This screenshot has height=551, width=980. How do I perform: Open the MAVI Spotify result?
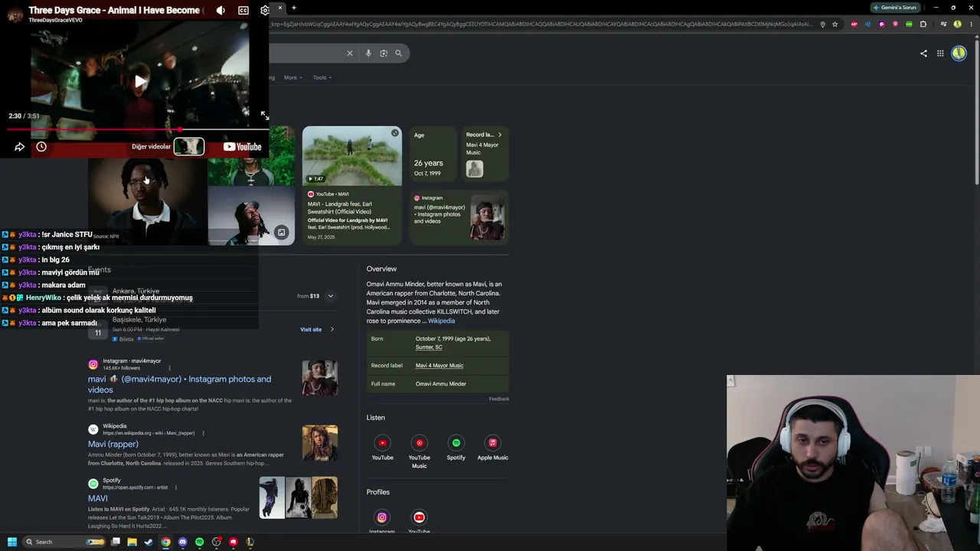click(x=98, y=498)
